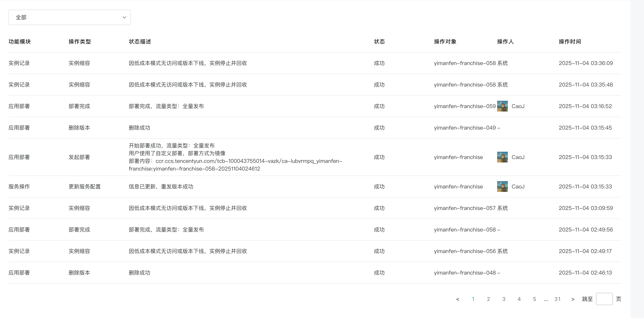Click the pagination ellipsis
644x318 pixels.
(x=546, y=300)
